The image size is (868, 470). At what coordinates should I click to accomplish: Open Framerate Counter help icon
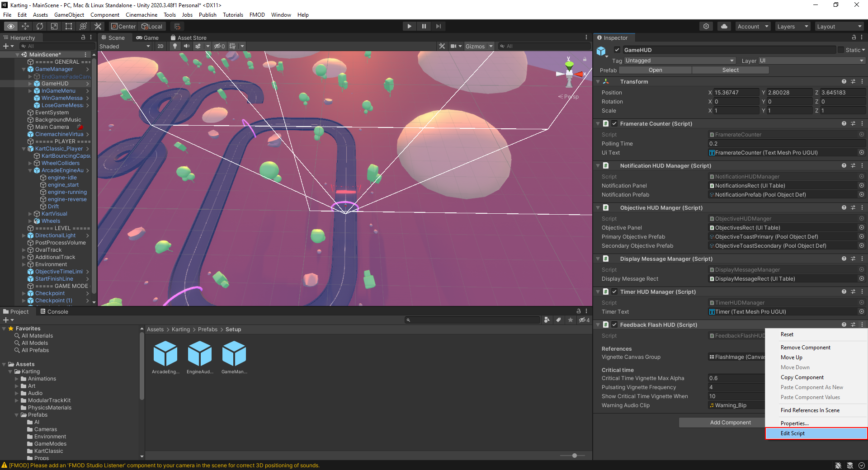coord(844,123)
